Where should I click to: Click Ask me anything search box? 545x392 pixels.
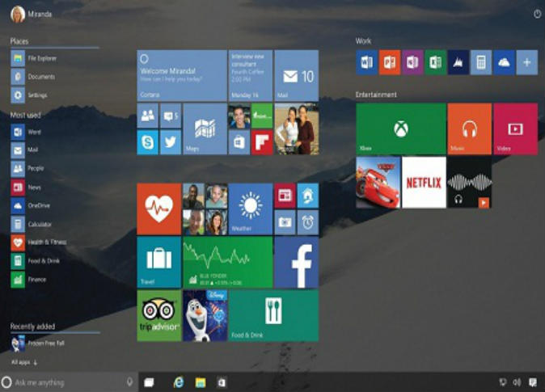tap(70, 382)
